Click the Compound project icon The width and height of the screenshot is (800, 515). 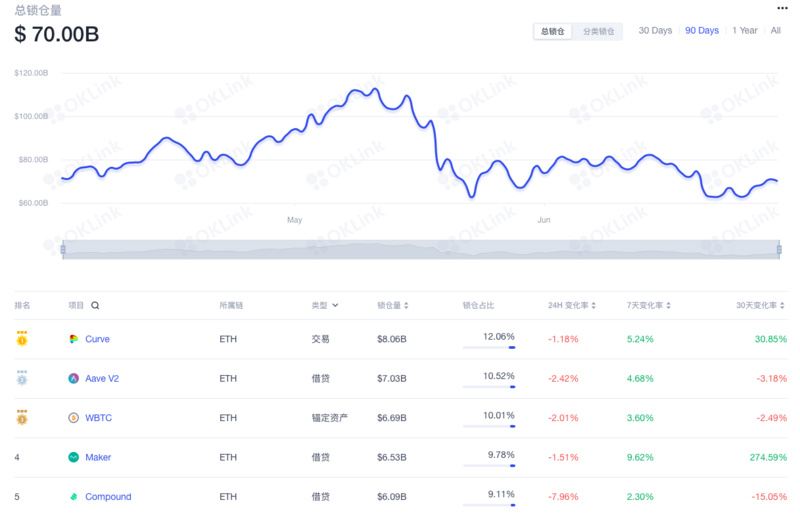(x=73, y=497)
